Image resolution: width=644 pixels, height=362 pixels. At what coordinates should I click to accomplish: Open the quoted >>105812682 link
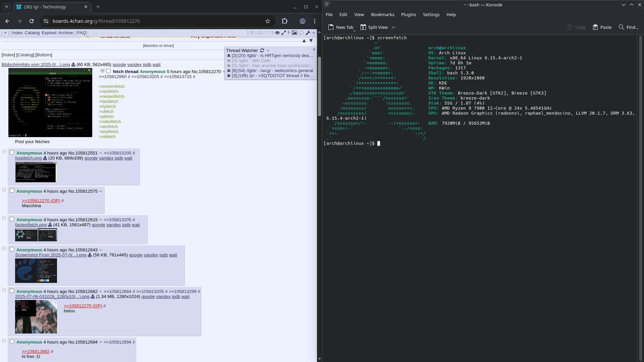pos(36,352)
